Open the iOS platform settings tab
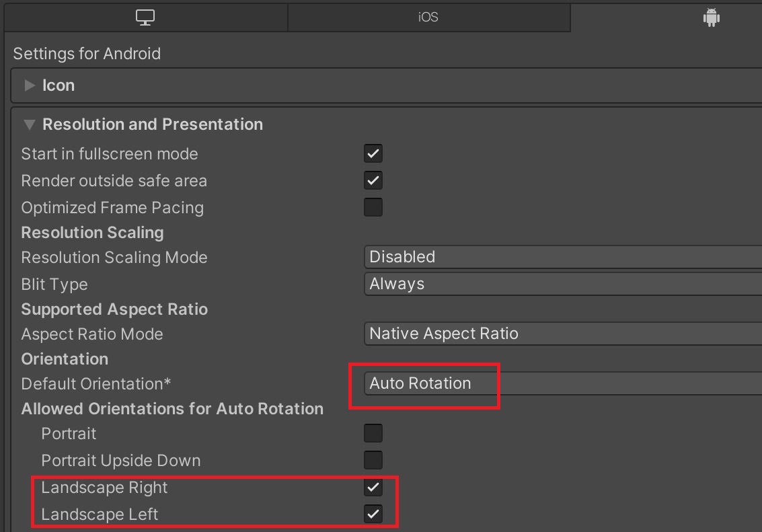This screenshot has height=532, width=762. (x=428, y=17)
